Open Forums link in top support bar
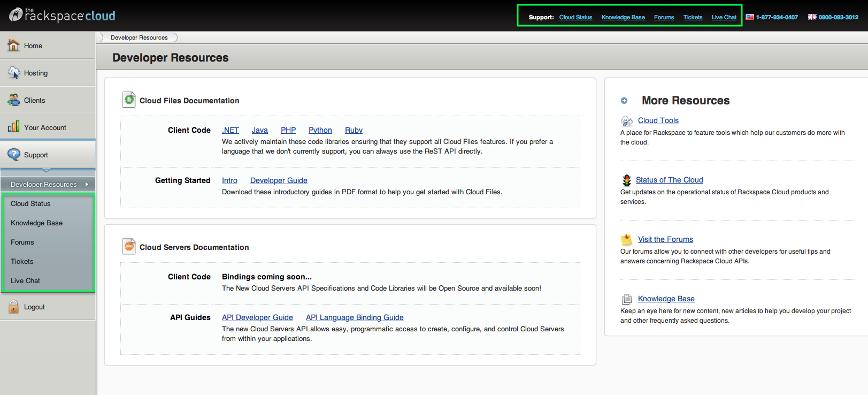The height and width of the screenshot is (395, 868). tap(664, 17)
